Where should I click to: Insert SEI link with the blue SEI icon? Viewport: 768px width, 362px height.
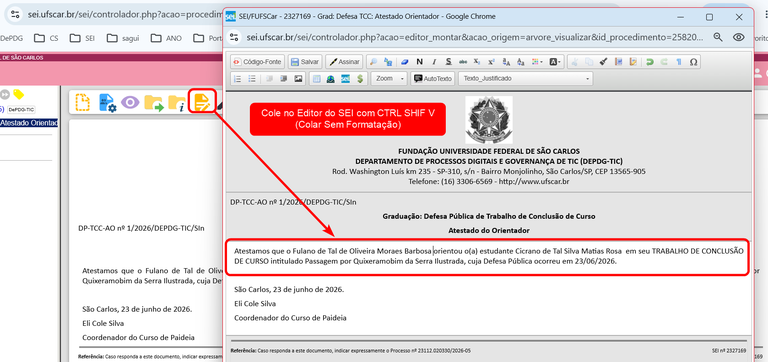[x=345, y=78]
